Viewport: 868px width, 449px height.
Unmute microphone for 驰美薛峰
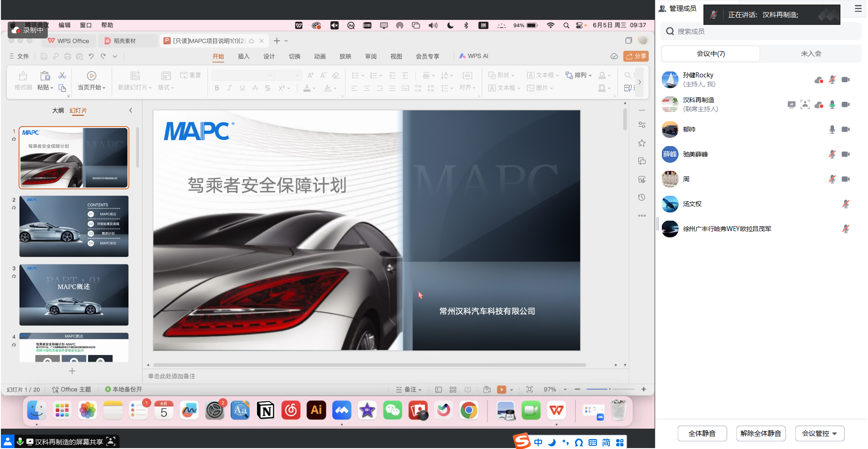[x=832, y=155]
